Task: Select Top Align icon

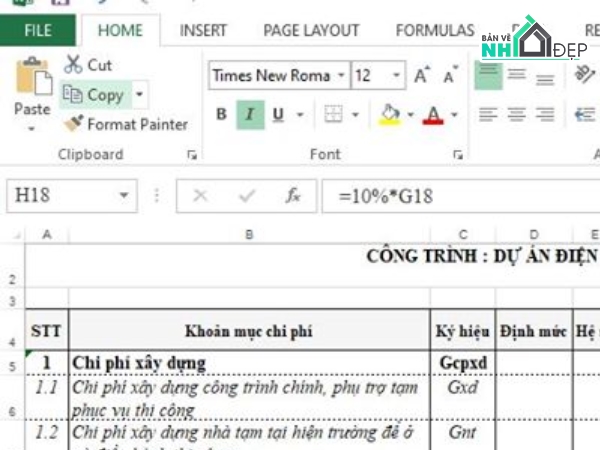Action: (x=488, y=75)
